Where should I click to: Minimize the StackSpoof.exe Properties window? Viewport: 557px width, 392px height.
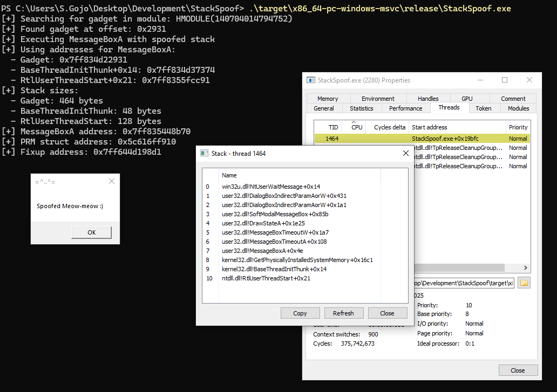(x=480, y=80)
